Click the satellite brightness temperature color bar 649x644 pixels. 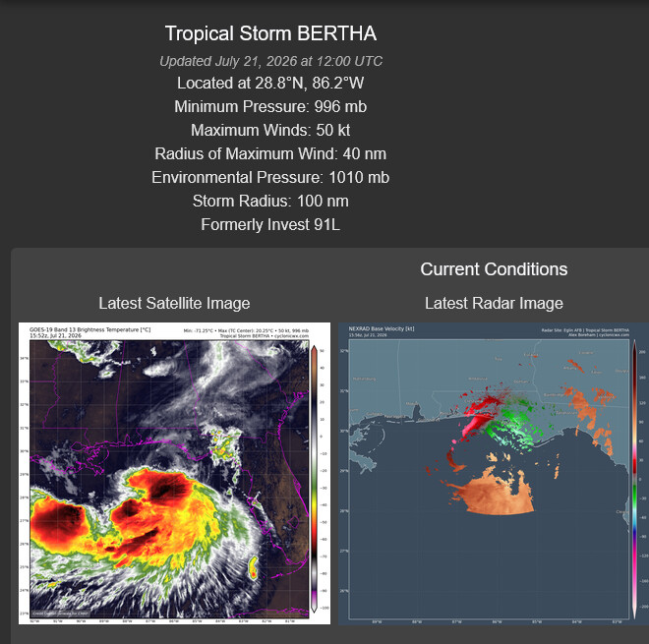pyautogui.click(x=314, y=479)
